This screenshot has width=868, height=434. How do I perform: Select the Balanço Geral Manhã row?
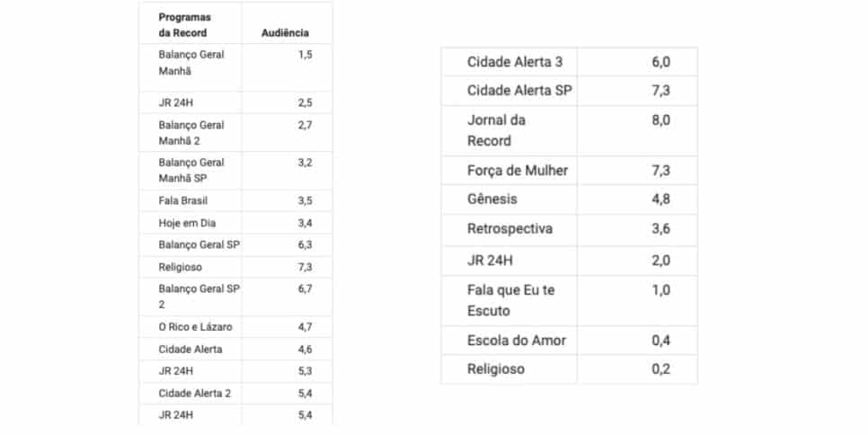235,67
